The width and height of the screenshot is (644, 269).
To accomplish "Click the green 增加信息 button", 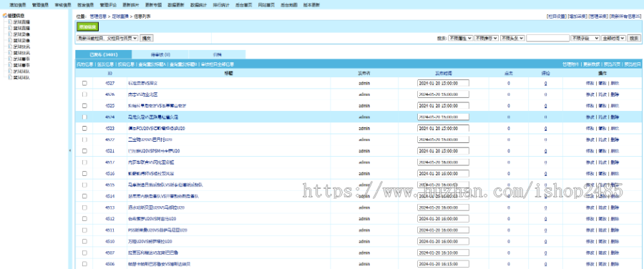I will (x=87, y=26).
